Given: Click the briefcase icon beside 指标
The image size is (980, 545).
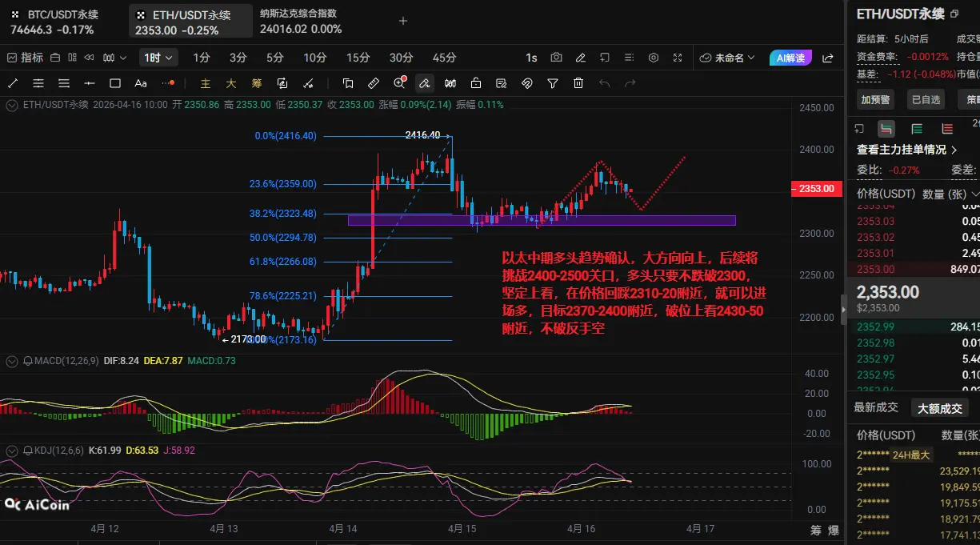Looking at the screenshot, I should coord(55,58).
